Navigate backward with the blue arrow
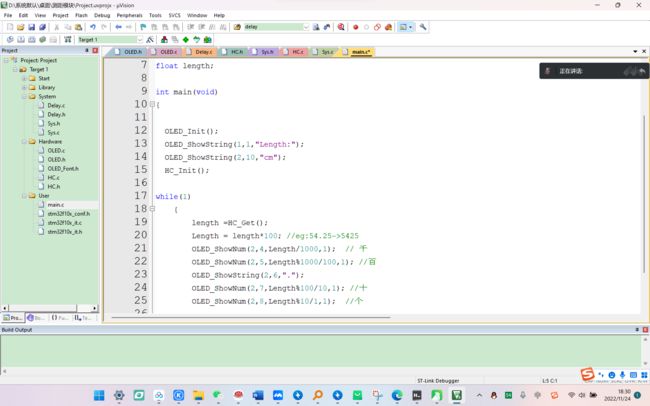 [119, 27]
